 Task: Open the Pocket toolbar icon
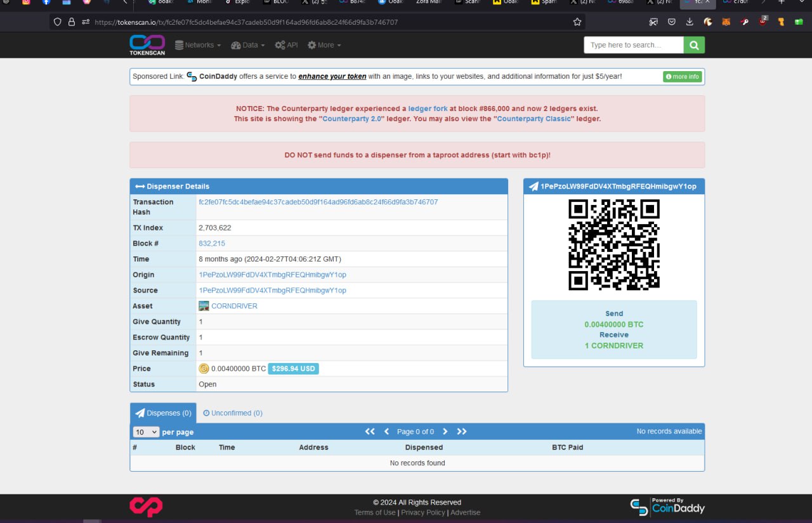pyautogui.click(x=672, y=22)
